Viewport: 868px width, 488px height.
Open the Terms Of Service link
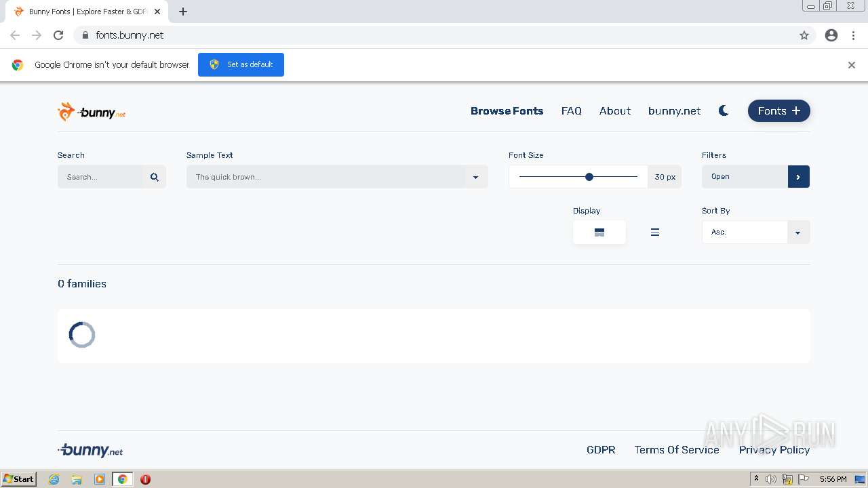click(x=677, y=449)
